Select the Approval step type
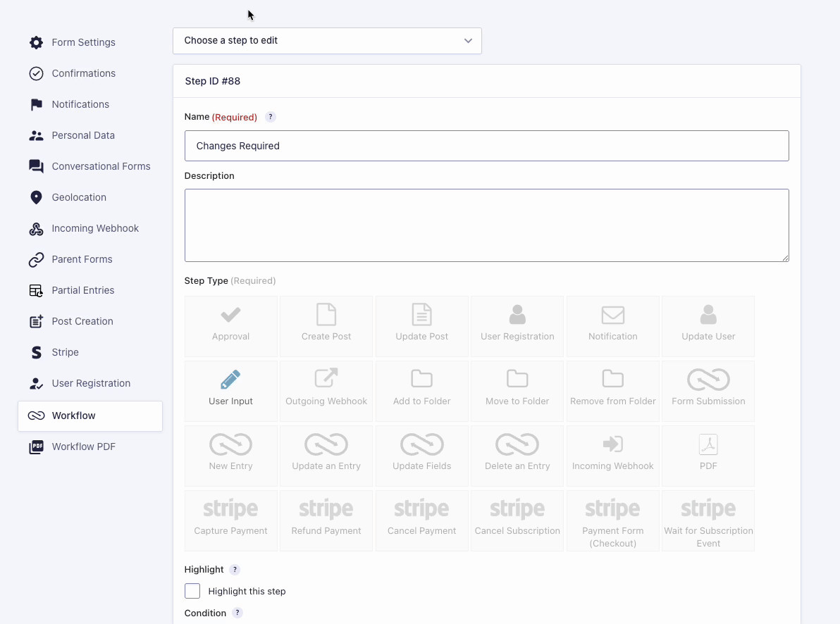Image resolution: width=840 pixels, height=624 pixels. 230,326
